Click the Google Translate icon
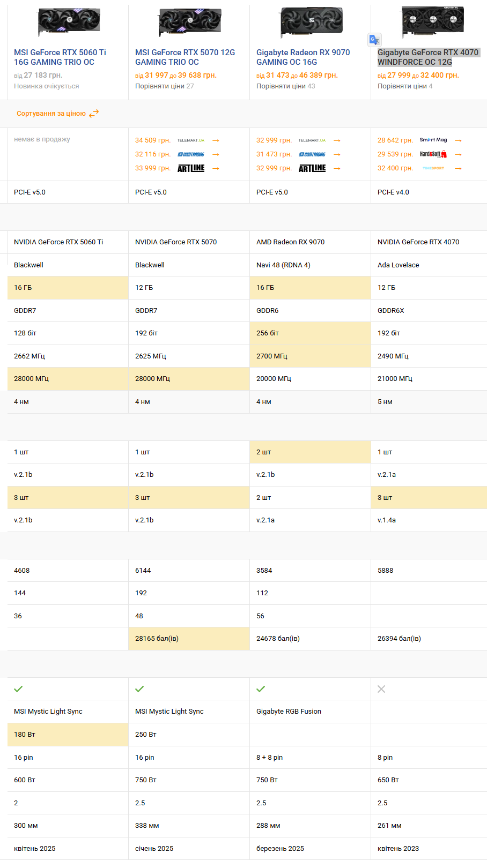This screenshot has height=868, width=487. point(374,40)
